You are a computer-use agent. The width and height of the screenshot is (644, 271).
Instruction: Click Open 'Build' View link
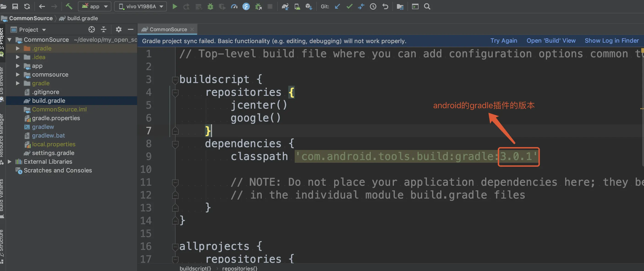click(551, 41)
